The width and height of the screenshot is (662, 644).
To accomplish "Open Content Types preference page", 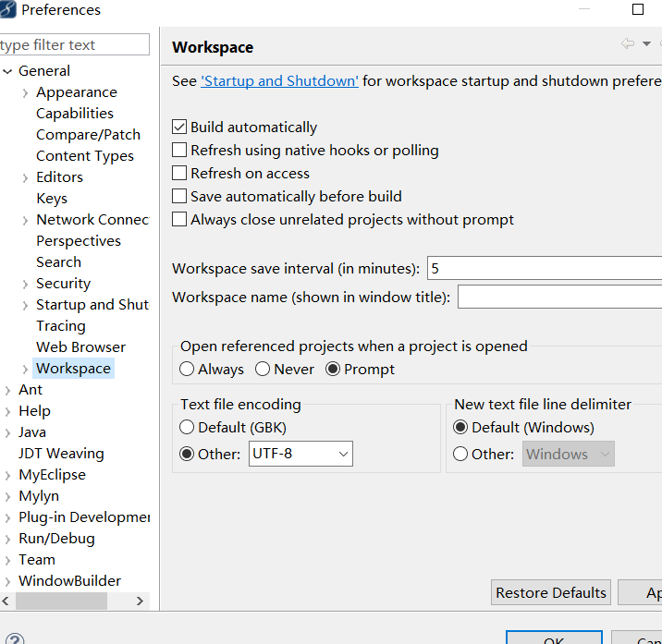I will tap(85, 156).
